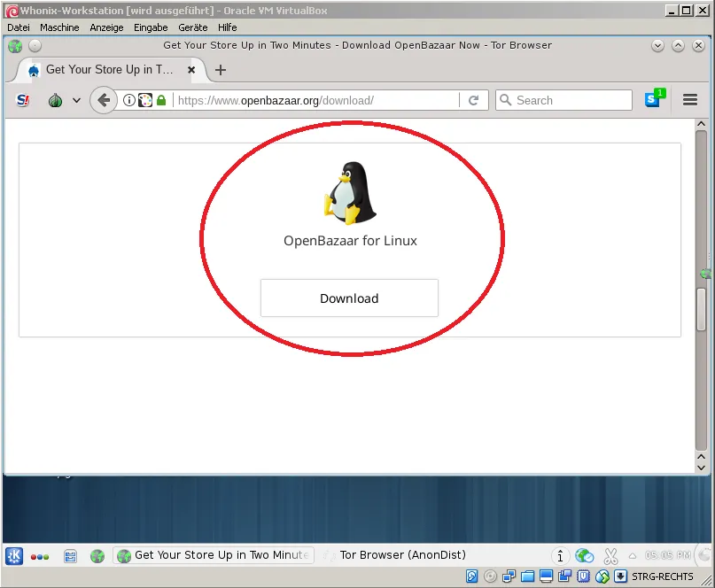Open the Anzeige menu
The height and width of the screenshot is (588, 715).
[x=106, y=27]
